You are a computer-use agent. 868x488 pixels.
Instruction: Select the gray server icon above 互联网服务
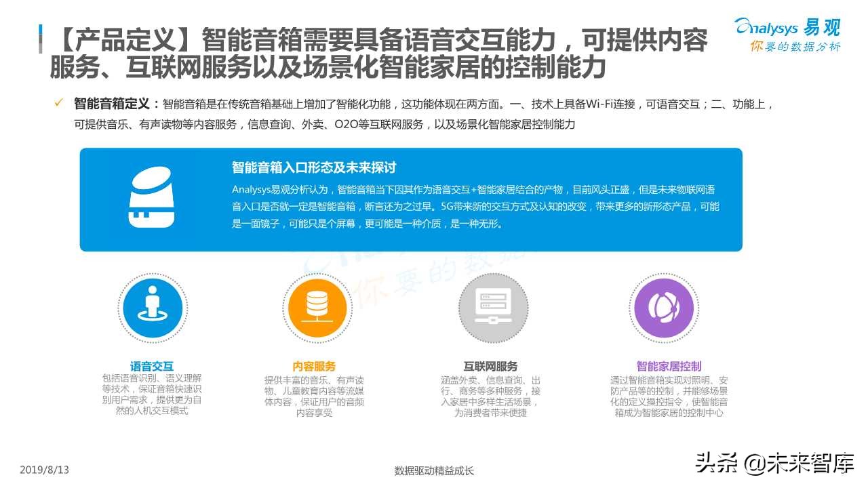point(492,306)
